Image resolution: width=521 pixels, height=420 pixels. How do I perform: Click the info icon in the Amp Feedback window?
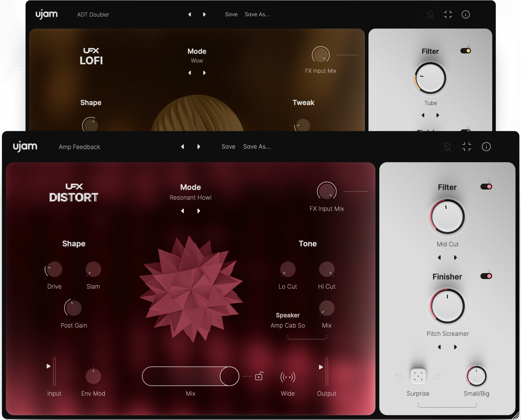pos(486,147)
